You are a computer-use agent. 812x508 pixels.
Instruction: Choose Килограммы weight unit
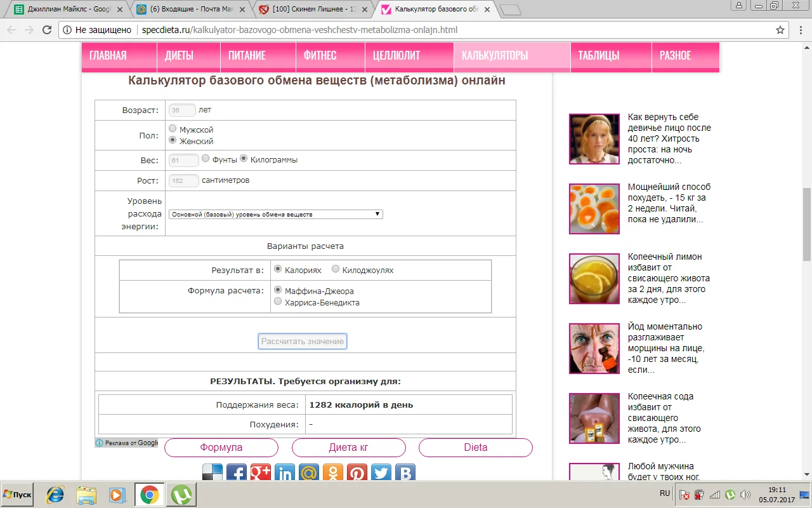coord(244,159)
